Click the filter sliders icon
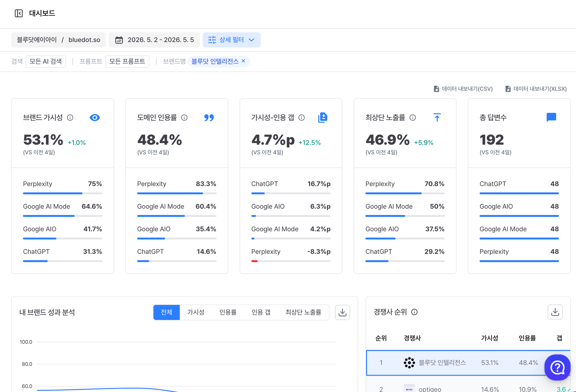 pos(212,40)
